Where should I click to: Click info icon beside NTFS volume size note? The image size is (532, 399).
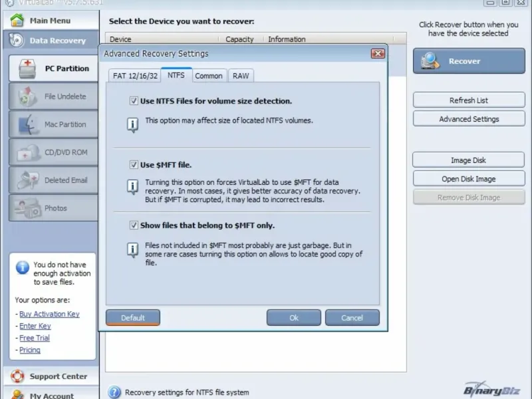pyautogui.click(x=132, y=125)
